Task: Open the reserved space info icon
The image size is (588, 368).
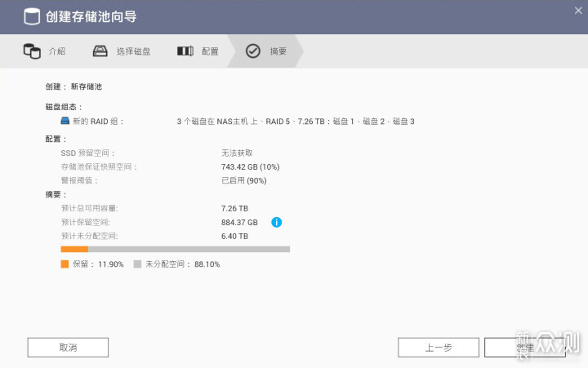Action: [x=276, y=222]
